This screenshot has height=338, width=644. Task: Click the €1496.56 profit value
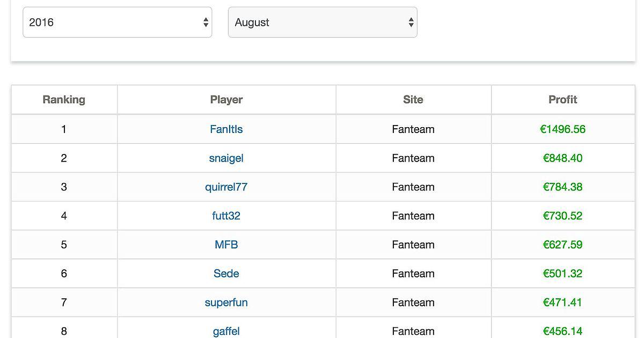(x=562, y=129)
